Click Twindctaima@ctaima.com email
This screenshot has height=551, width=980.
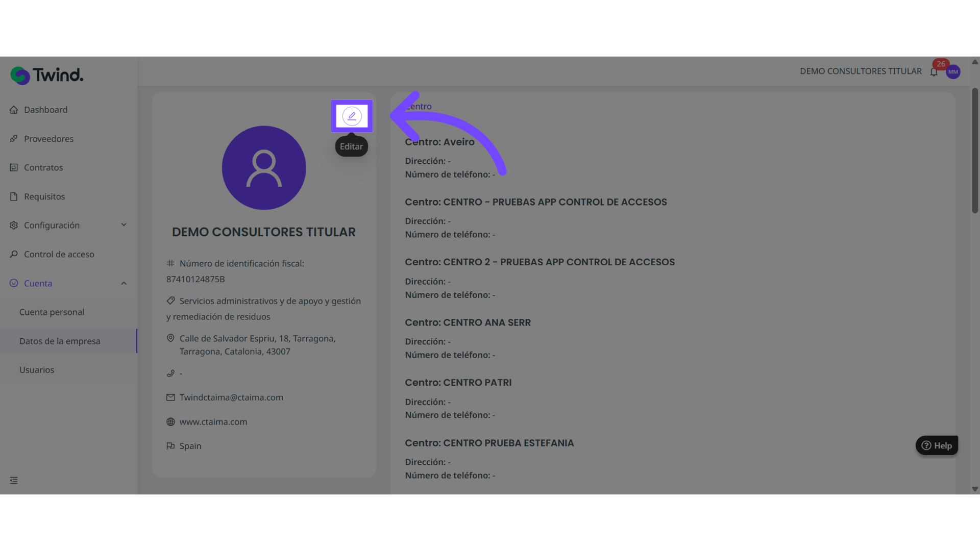point(231,397)
